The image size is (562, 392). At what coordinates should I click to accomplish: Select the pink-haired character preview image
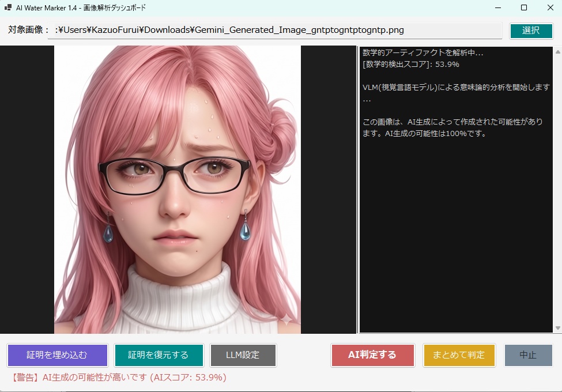pos(176,190)
